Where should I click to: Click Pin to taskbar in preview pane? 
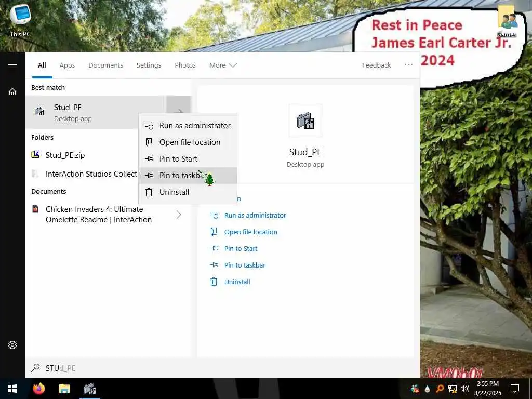[245, 265]
